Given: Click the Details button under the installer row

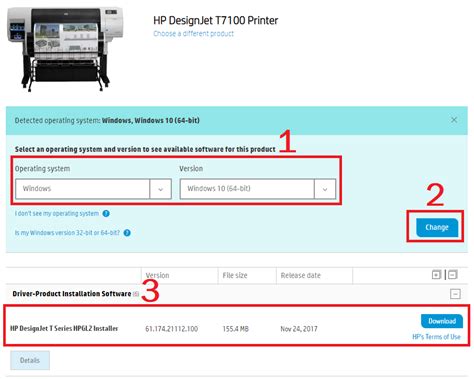Looking at the screenshot, I should 30,360.
